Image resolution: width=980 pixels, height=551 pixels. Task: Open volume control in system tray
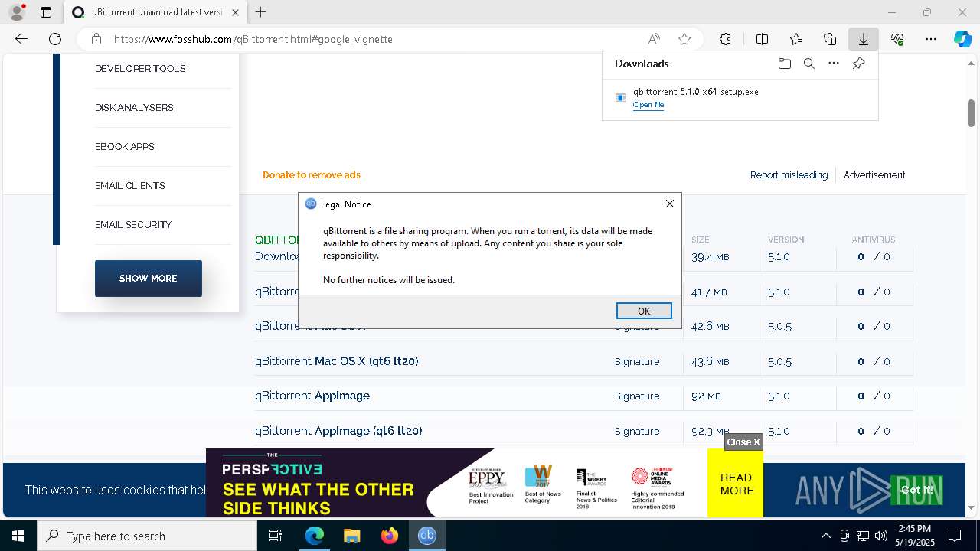[881, 536]
